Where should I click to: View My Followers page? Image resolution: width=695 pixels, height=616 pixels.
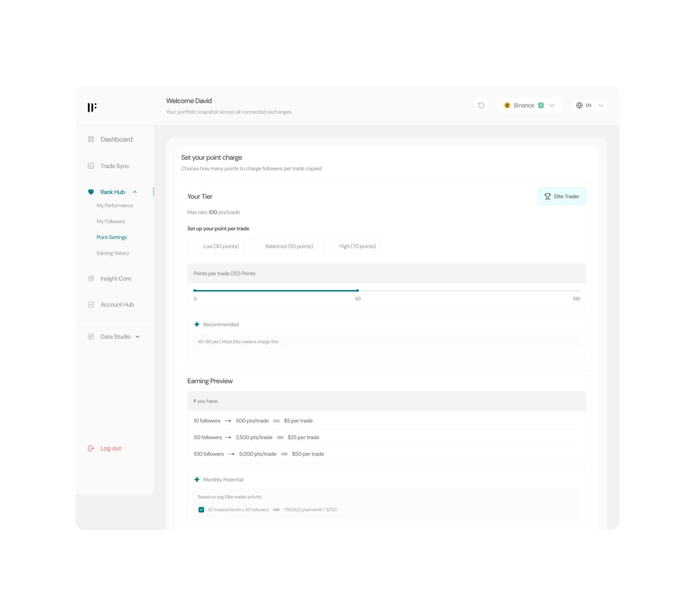(111, 221)
